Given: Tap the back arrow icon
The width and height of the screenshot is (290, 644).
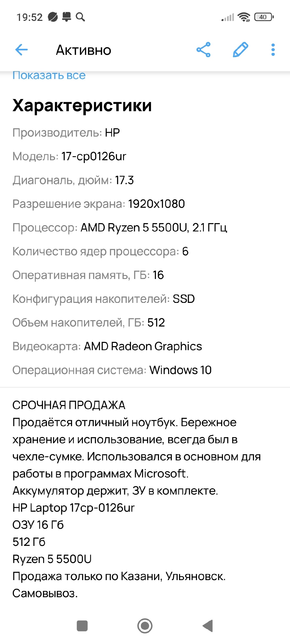Looking at the screenshot, I should pyautogui.click(x=21, y=50).
